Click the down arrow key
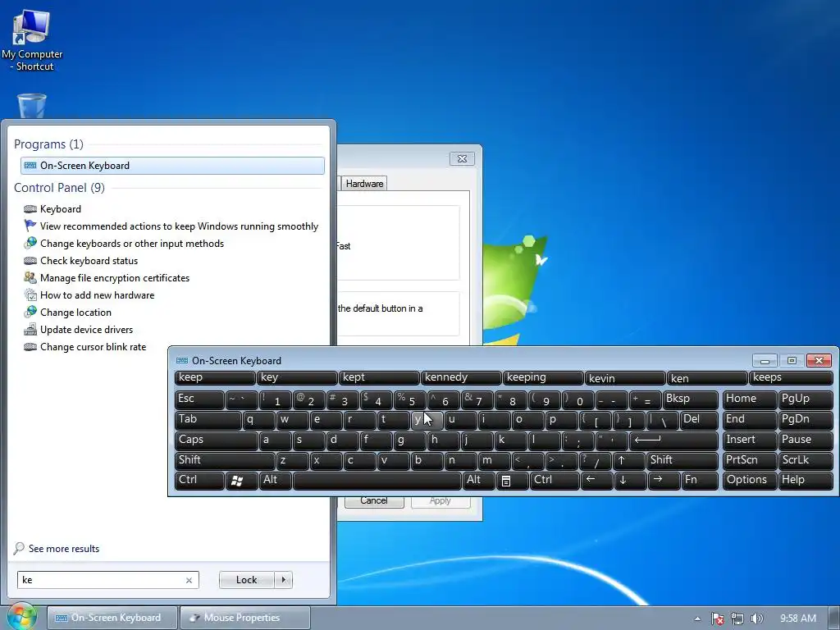This screenshot has height=630, width=840. pyautogui.click(x=630, y=481)
